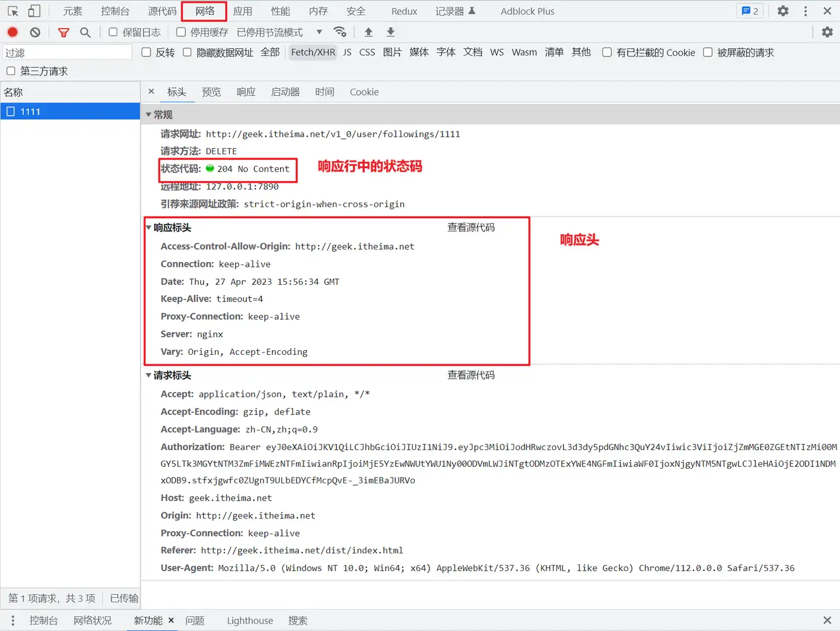Select the 1111 request row
Viewport: 840px width, 631px height.
point(70,111)
